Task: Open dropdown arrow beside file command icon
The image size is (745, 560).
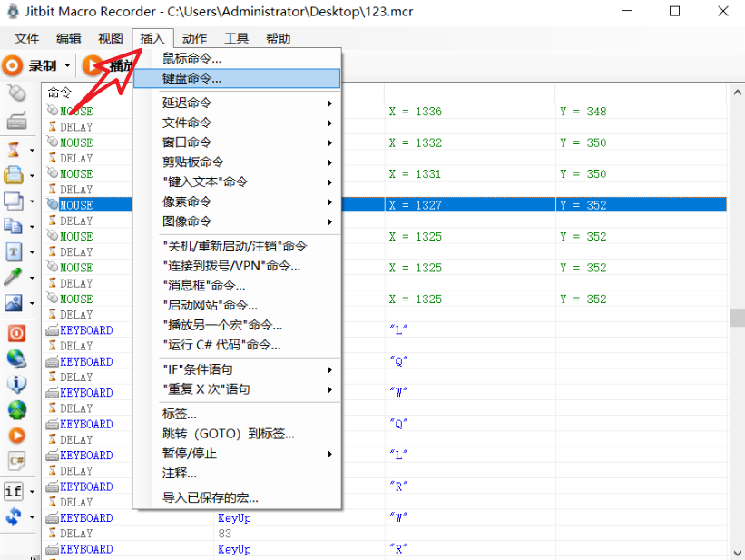Action: (32, 175)
